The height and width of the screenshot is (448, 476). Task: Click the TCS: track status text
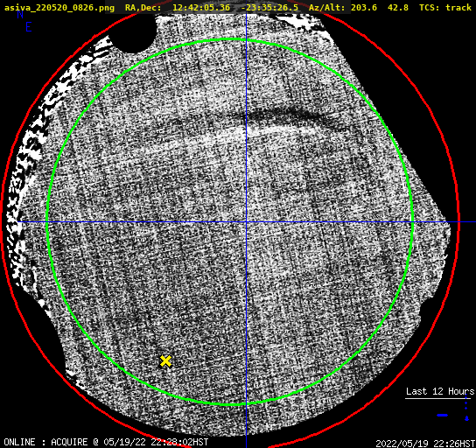pos(445,8)
